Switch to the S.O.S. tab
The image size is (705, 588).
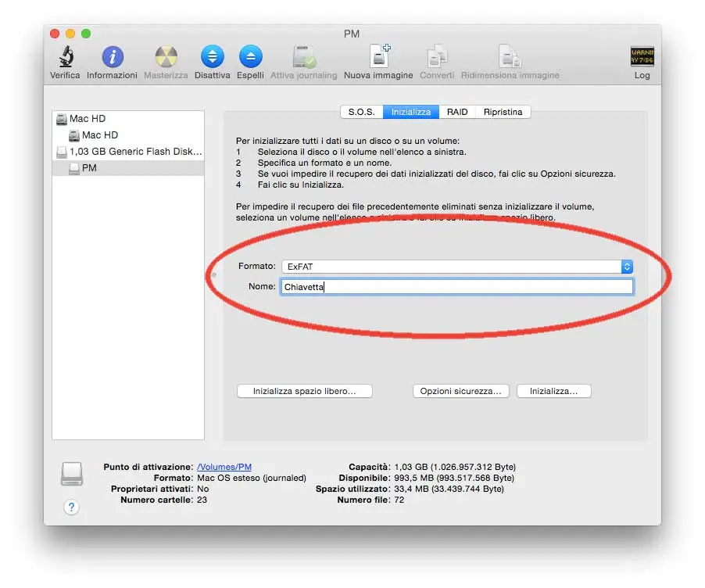[x=362, y=112]
